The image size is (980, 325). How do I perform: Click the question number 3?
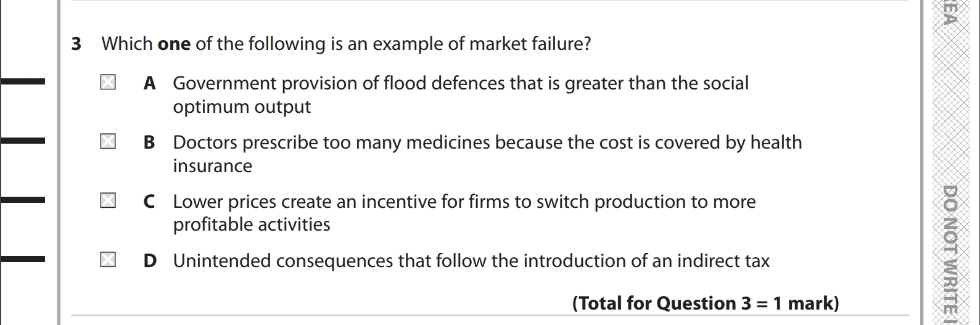click(x=76, y=44)
